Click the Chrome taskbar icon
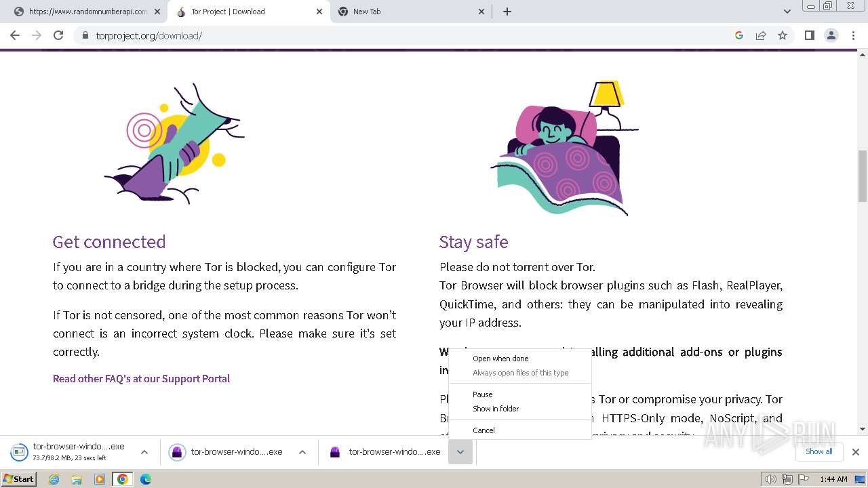 (x=123, y=479)
